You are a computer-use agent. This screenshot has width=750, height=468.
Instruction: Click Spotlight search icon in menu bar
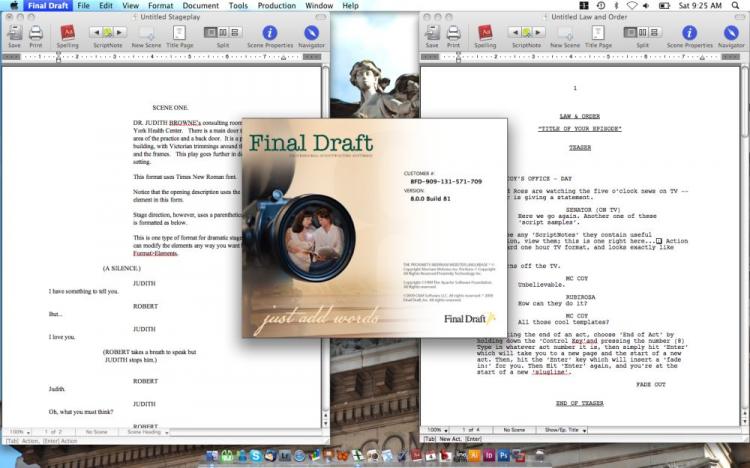738,6
